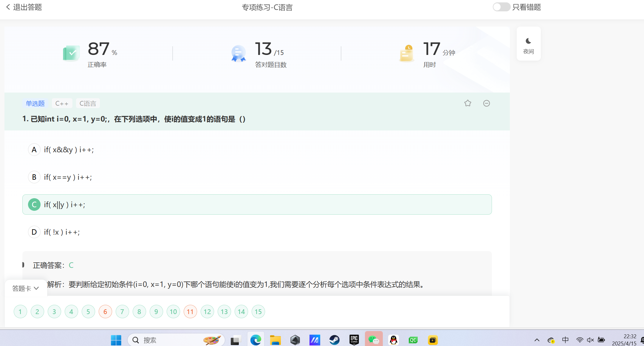The image size is (644, 346).
Task: Click the circled minus icon
Action: 486,103
